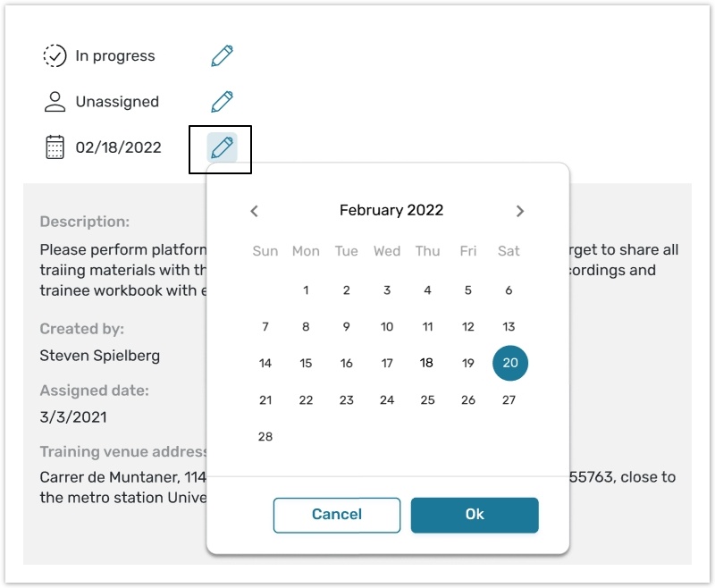Click the calendar icon beside the due date

click(55, 147)
